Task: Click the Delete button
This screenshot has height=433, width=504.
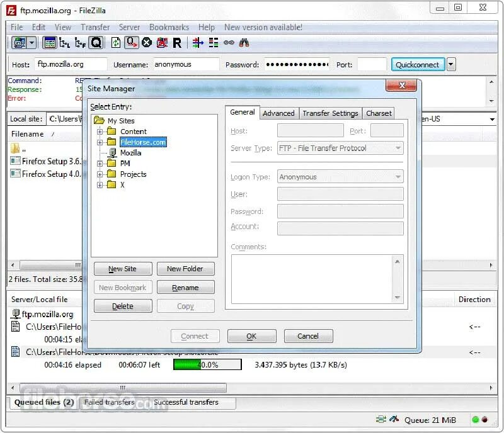Action: coord(123,306)
